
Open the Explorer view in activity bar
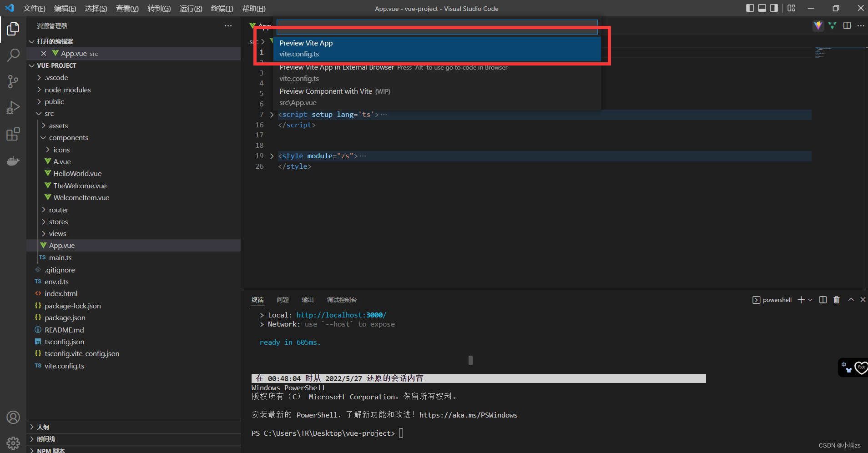[13, 29]
